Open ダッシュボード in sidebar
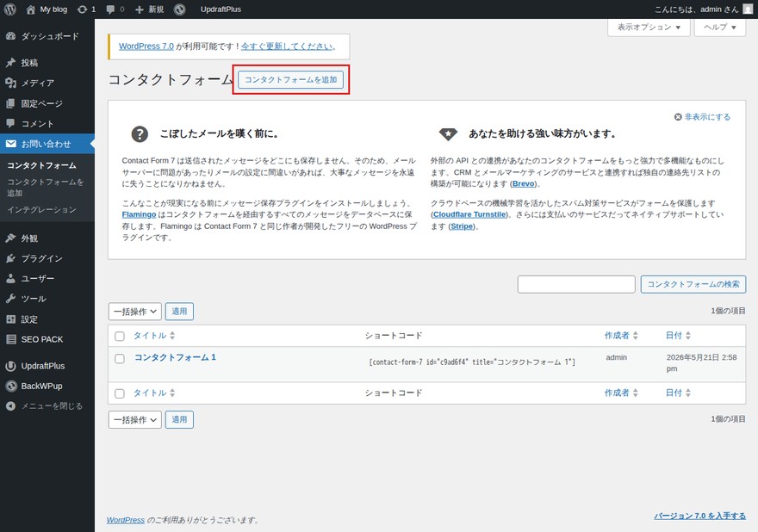758x532 pixels. 47,36
